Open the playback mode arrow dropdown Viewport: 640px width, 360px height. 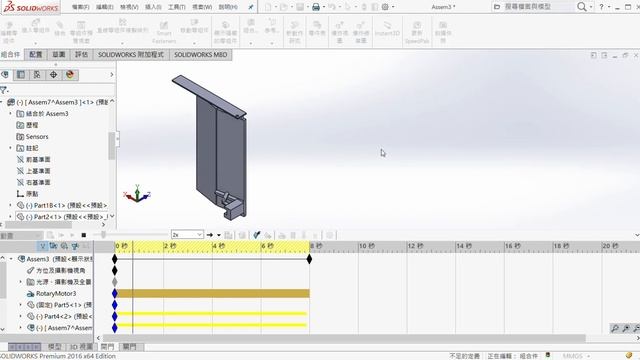pyautogui.click(x=219, y=235)
